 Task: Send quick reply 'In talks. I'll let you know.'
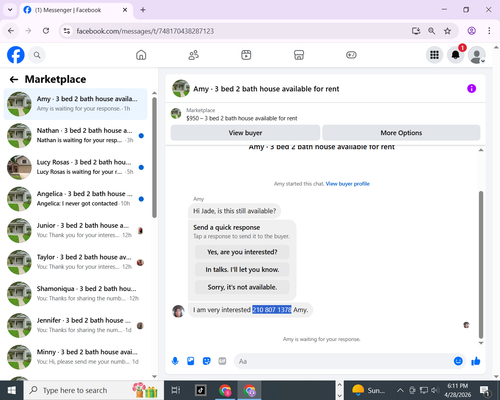(x=242, y=269)
